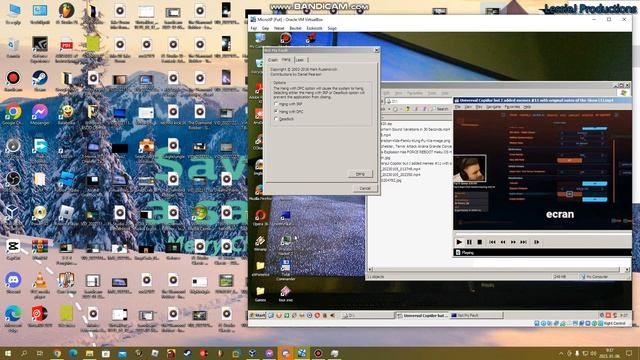
Task: Open Task View on host taskbar
Action: 40,353
